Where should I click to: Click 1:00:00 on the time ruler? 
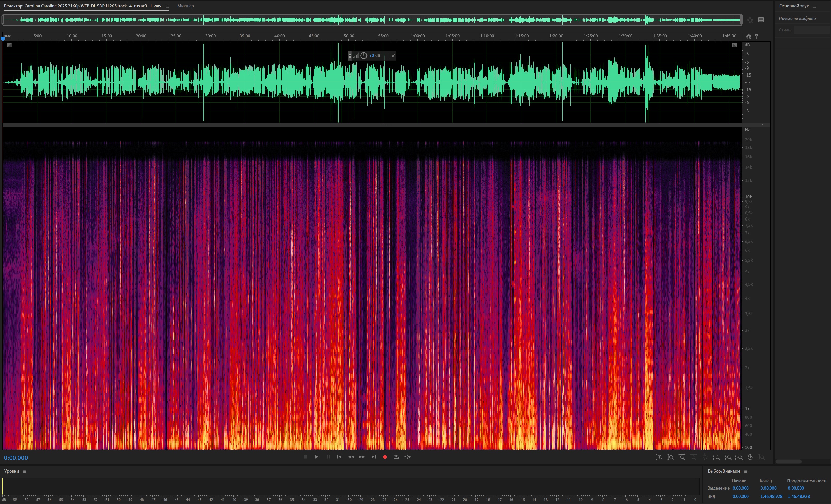[x=418, y=36]
